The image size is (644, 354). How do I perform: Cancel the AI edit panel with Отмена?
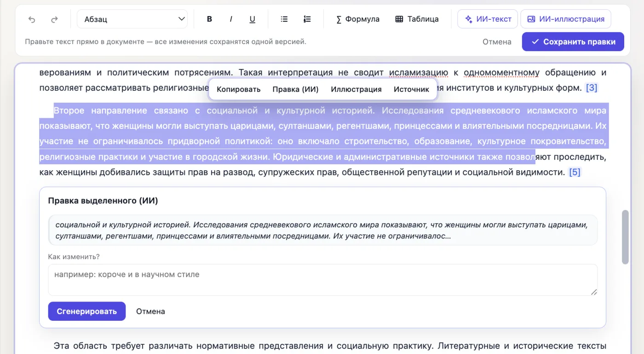click(x=150, y=311)
